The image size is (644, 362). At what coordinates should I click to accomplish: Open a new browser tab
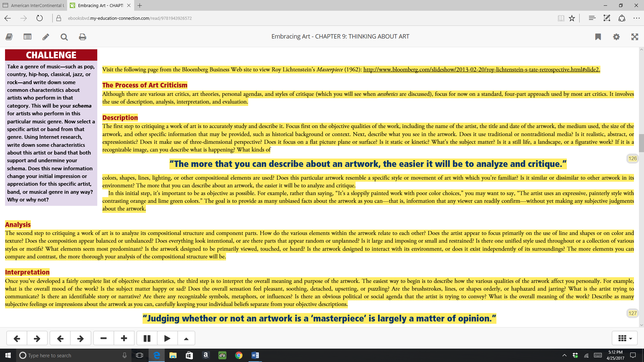(x=140, y=5)
